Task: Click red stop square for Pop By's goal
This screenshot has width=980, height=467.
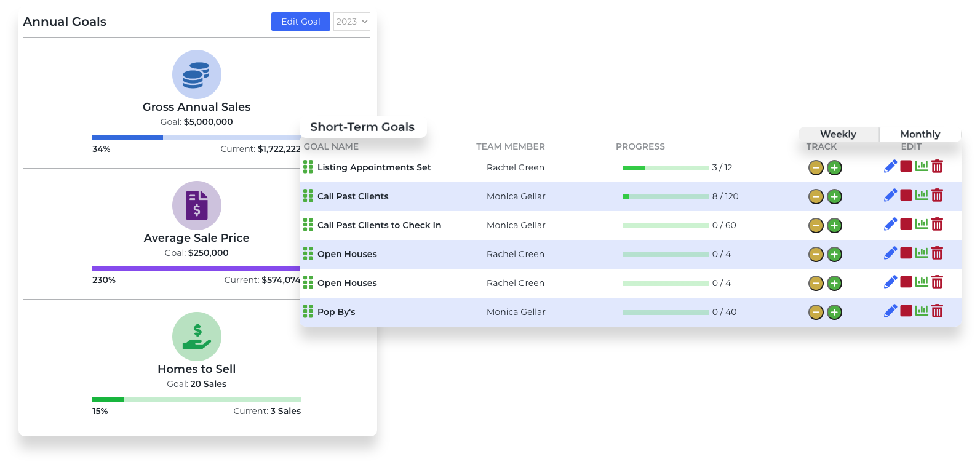Action: click(x=906, y=311)
